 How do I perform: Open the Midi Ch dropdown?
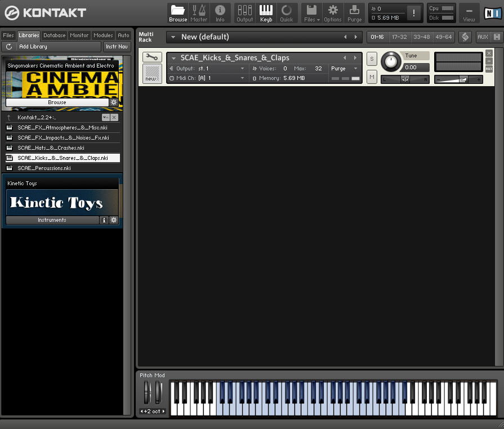(x=207, y=78)
